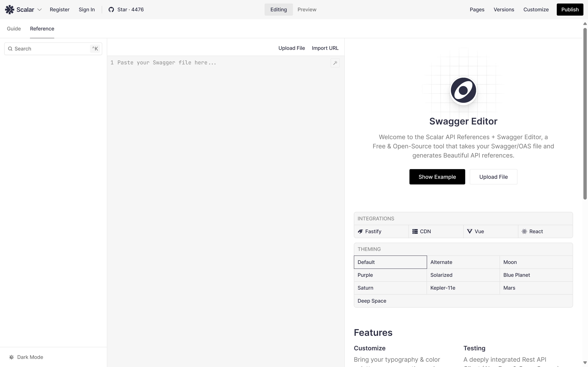Open the Versions menu
Screen dimensions: 588x367
point(504,9)
